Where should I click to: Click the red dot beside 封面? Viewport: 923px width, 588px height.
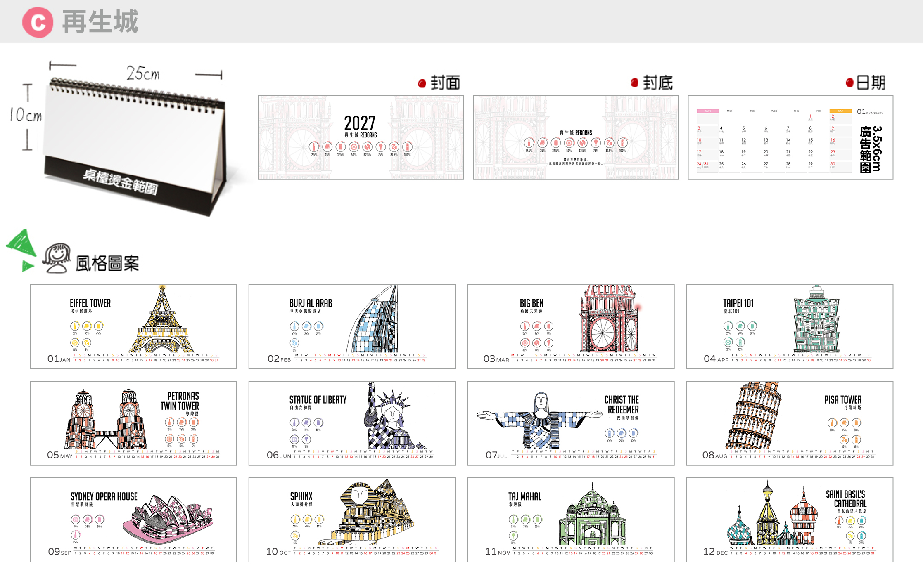tap(422, 83)
